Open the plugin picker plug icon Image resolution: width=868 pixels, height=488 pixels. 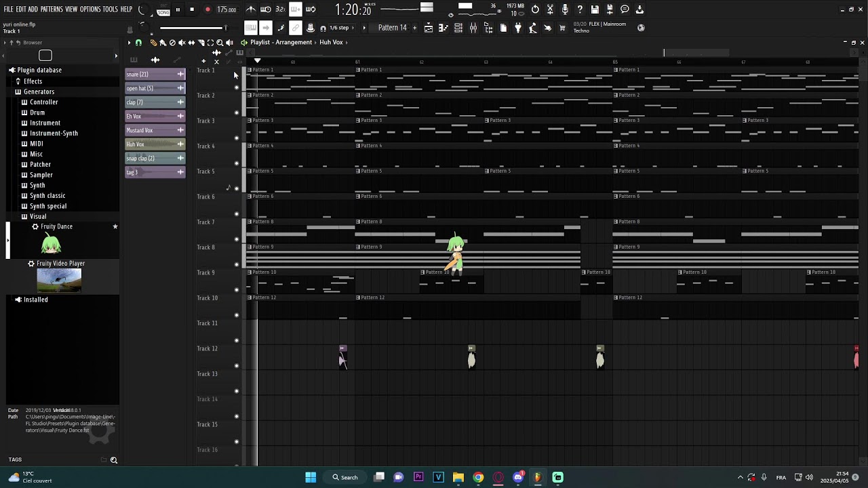(x=518, y=28)
